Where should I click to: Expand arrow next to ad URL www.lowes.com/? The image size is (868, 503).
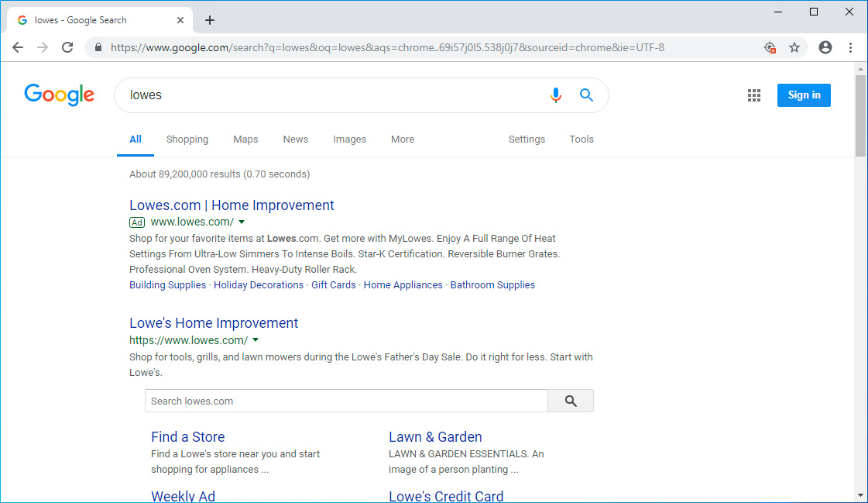coord(242,222)
